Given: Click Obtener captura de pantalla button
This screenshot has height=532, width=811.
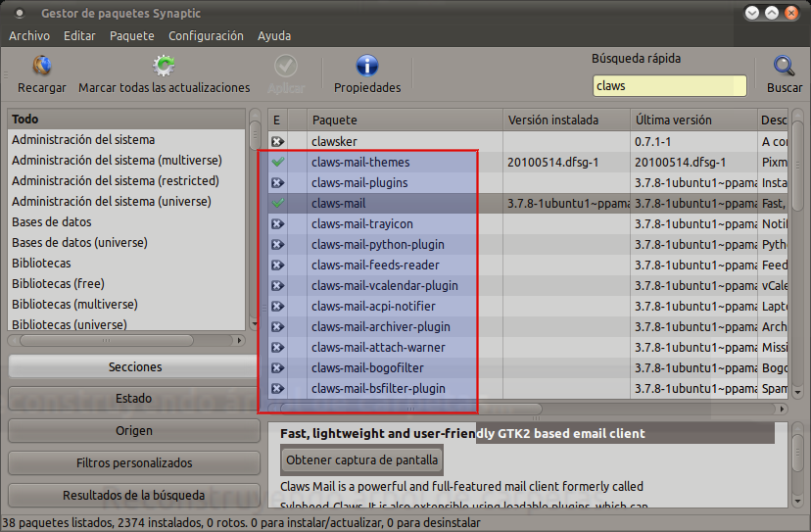Looking at the screenshot, I should [362, 460].
